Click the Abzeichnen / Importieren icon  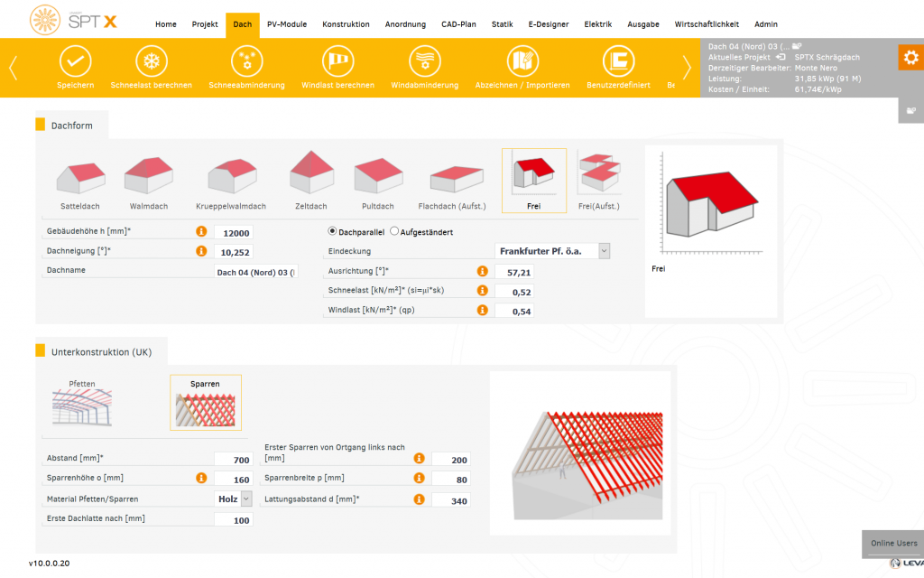click(522, 61)
